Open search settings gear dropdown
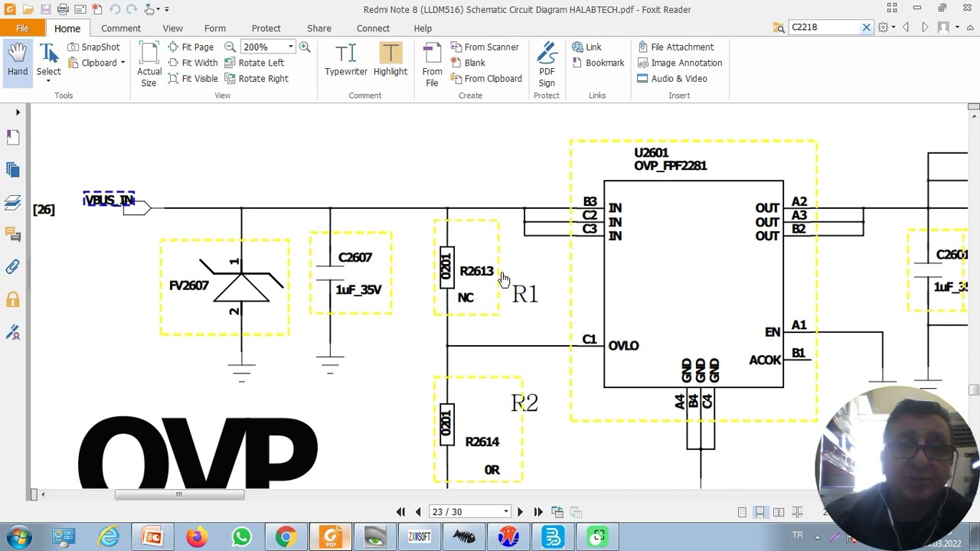 point(887,28)
